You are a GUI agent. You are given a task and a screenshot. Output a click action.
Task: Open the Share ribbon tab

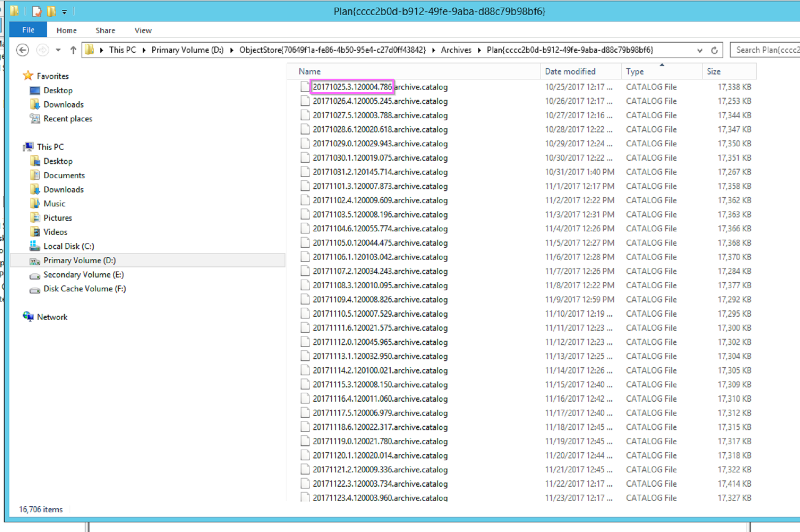[105, 30]
